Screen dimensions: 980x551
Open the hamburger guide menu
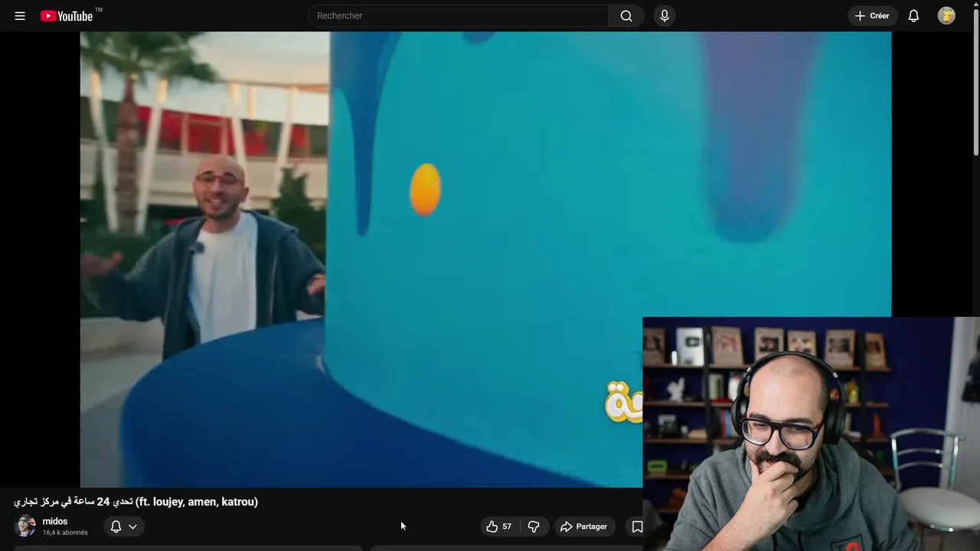click(20, 15)
